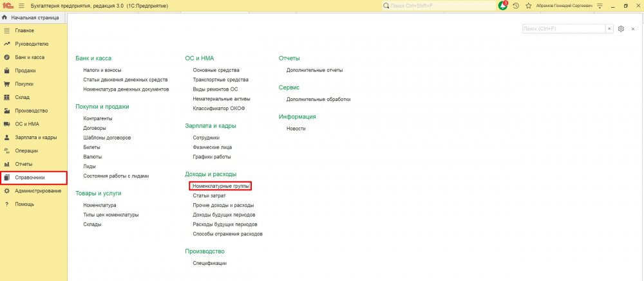Open the favorites star icon
The height and width of the screenshot is (281, 644).
(529, 6)
